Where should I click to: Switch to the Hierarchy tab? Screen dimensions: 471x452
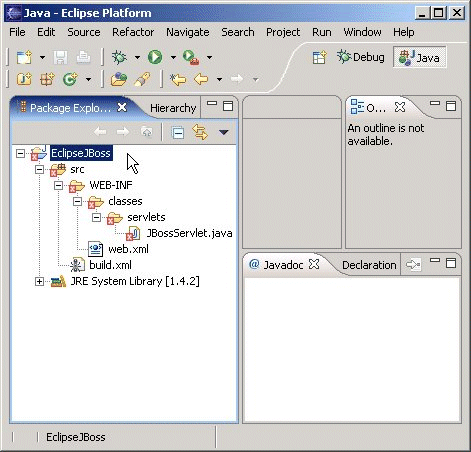coord(173,108)
